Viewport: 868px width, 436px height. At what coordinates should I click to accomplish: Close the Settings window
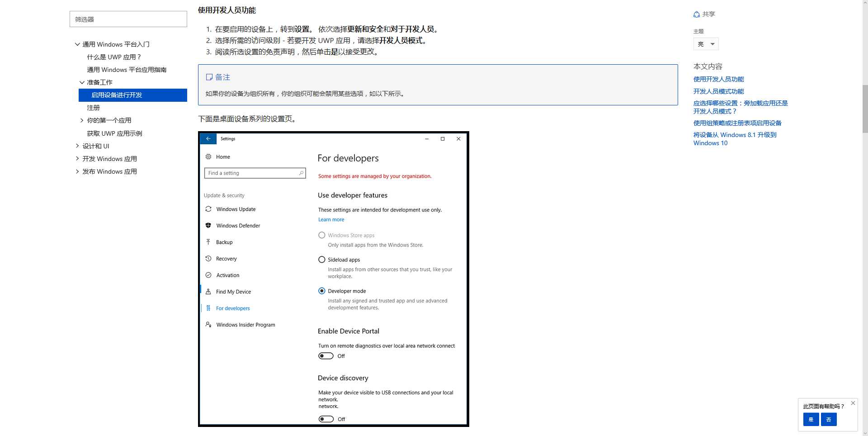click(x=458, y=139)
